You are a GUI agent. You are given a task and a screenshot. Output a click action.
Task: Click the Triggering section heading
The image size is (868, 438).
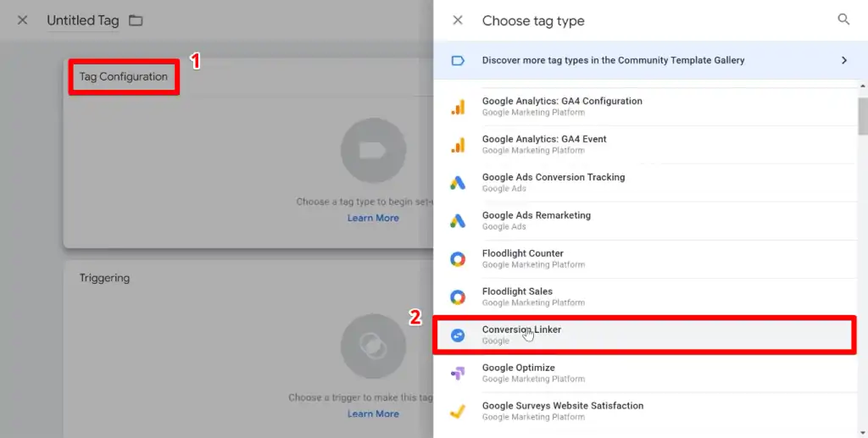[104, 278]
